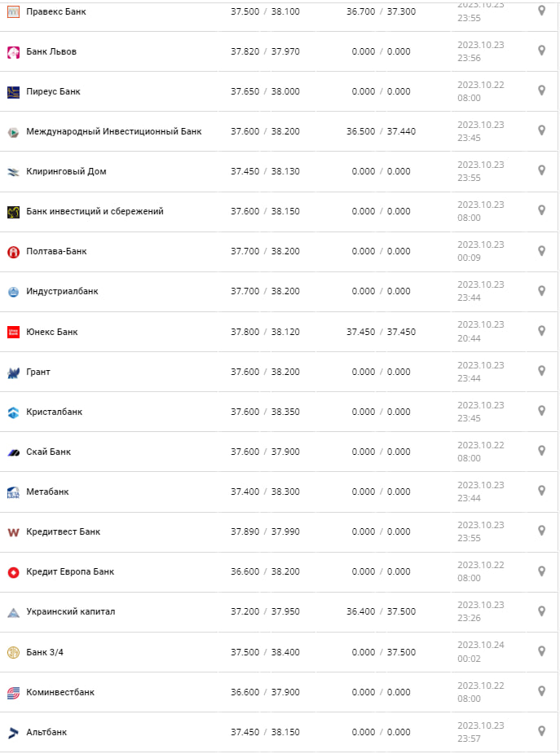Click the Скай Банк name

click(48, 452)
